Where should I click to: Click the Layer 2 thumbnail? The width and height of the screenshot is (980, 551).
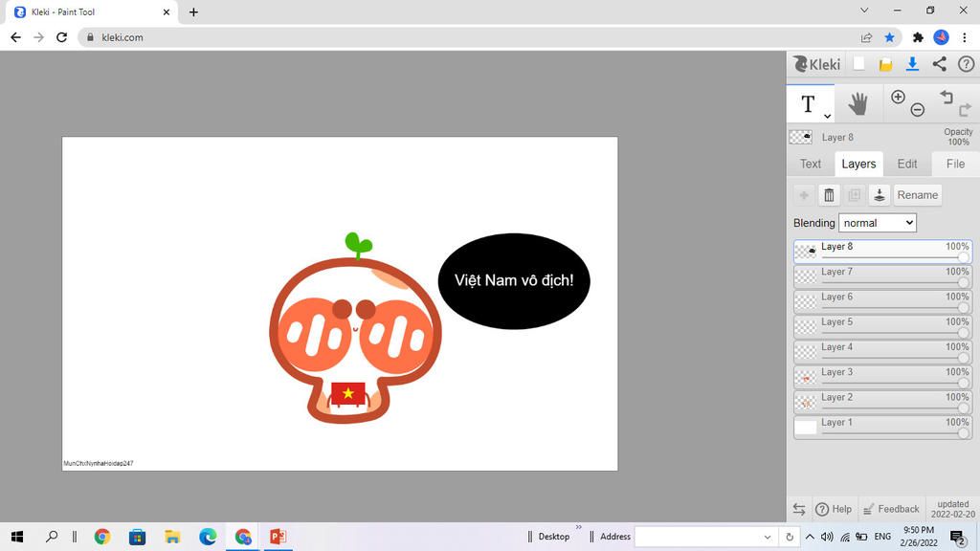(806, 402)
